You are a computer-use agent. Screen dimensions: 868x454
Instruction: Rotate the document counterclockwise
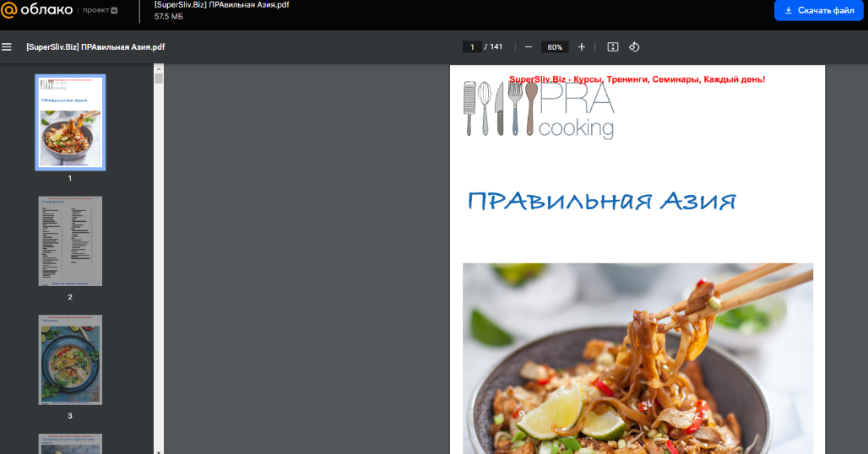click(634, 47)
